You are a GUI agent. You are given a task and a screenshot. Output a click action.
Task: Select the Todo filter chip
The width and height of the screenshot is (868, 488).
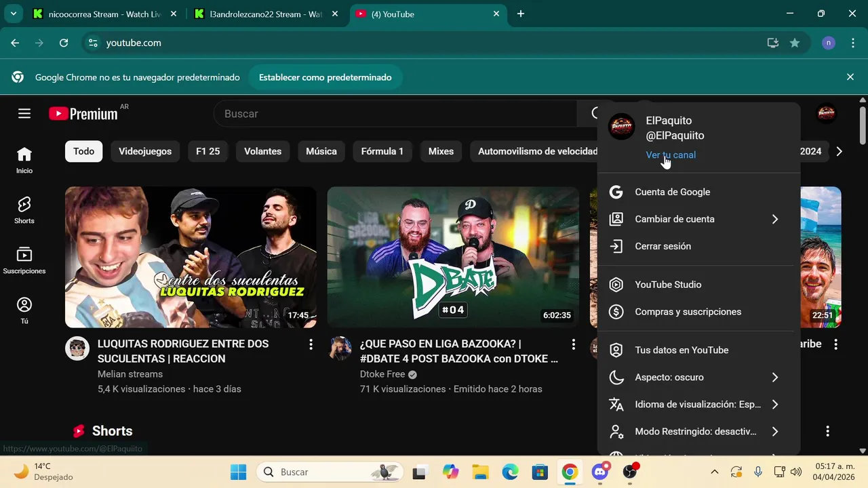coord(83,151)
